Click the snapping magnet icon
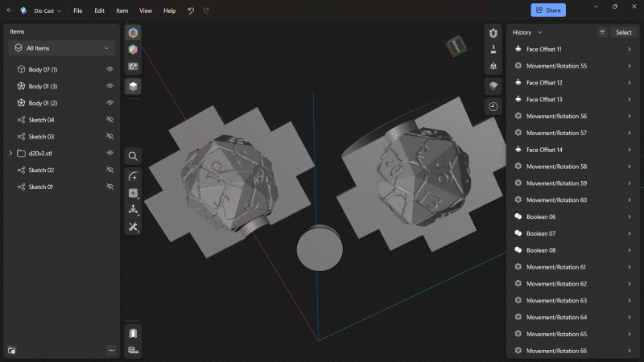The height and width of the screenshot is (362, 644). click(493, 32)
